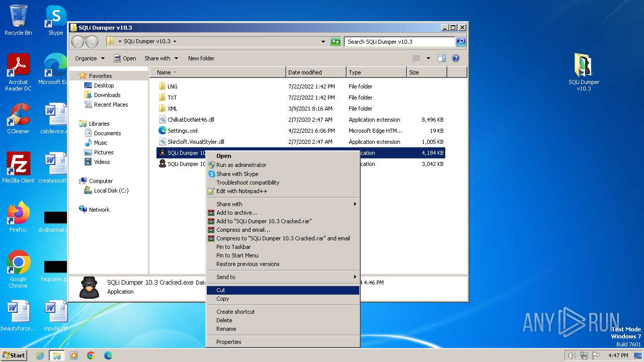
Task: Launch FileZilla Client desktop icon
Action: pos(18,167)
